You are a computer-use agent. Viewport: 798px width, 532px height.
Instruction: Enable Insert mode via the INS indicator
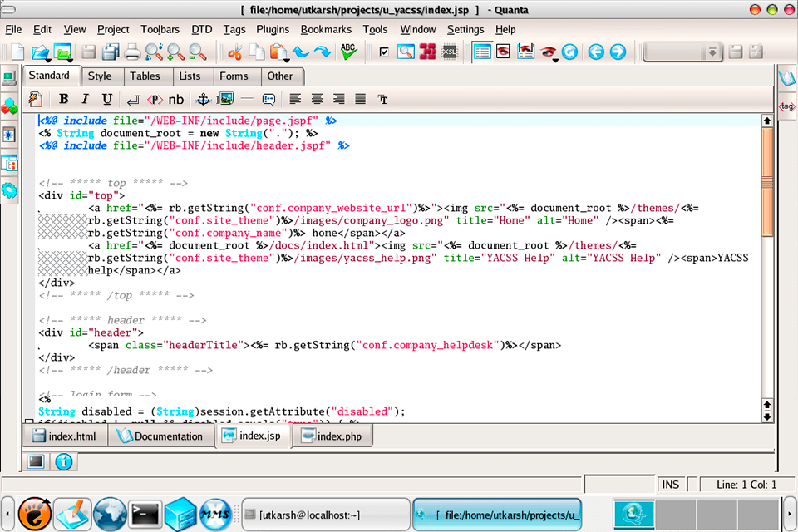click(672, 484)
